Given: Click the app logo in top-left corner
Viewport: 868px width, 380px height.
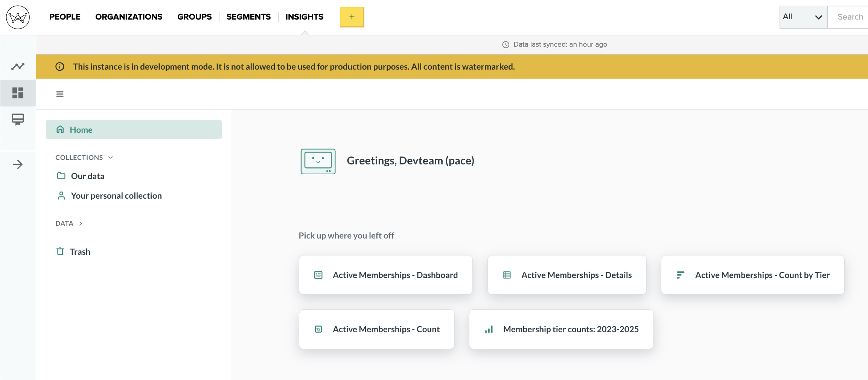Looking at the screenshot, I should click(x=18, y=17).
